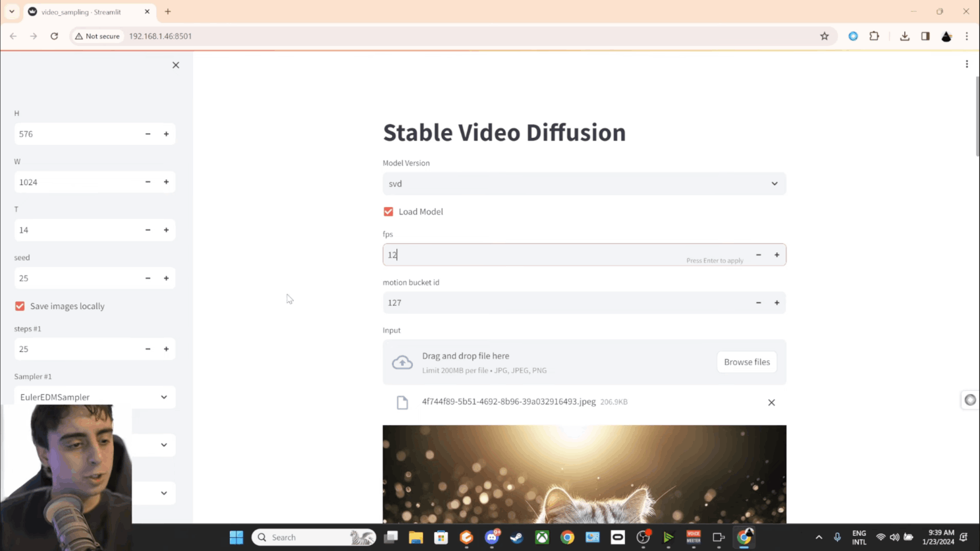Open the Windows Start menu
The image size is (980, 551).
coord(236,538)
